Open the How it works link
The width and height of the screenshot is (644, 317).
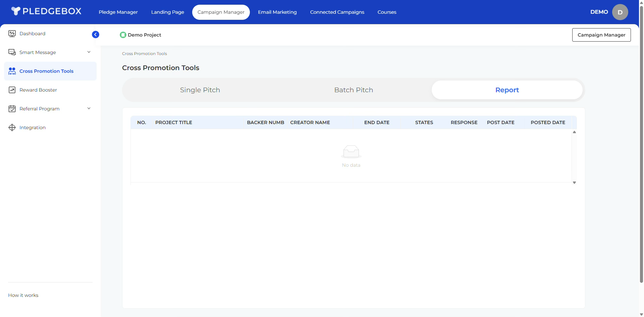point(23,295)
